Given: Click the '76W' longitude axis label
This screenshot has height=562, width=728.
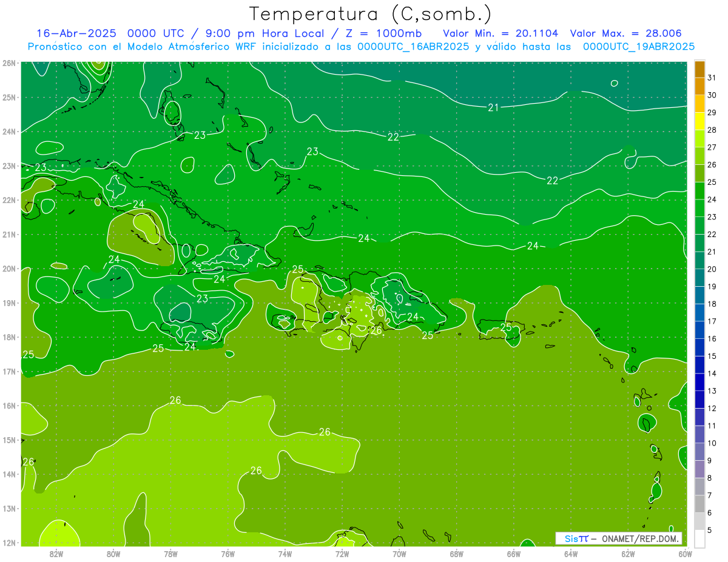Looking at the screenshot, I should (228, 554).
